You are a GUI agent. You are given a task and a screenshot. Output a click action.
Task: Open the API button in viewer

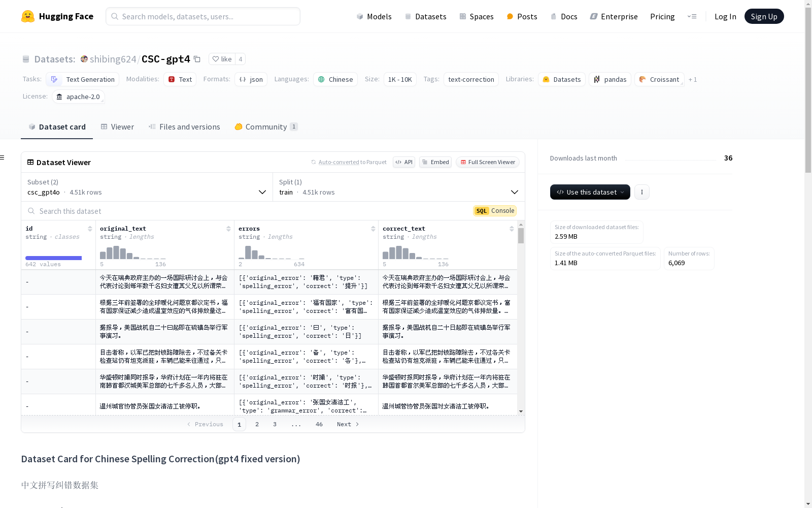(404, 162)
